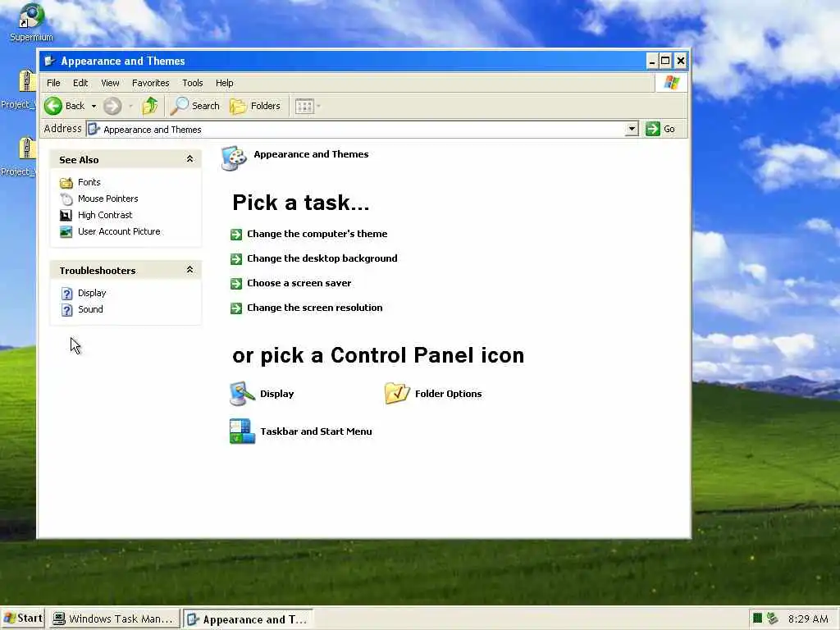Open the Start button
Viewport: 840px width, 630px height.
(x=22, y=619)
